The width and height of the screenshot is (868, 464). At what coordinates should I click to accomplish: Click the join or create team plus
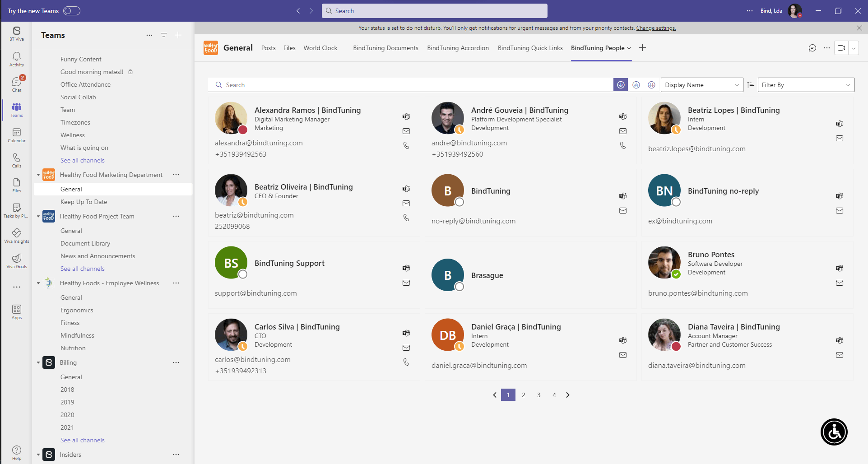pyautogui.click(x=178, y=35)
